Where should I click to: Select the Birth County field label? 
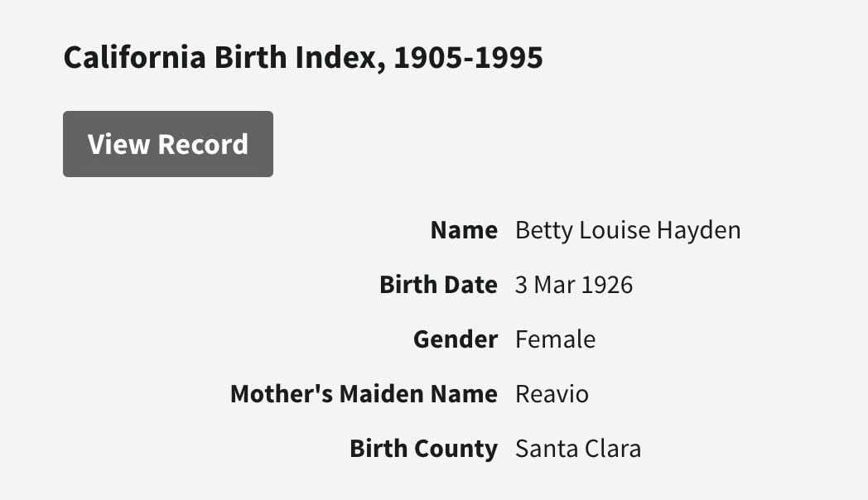tap(423, 449)
